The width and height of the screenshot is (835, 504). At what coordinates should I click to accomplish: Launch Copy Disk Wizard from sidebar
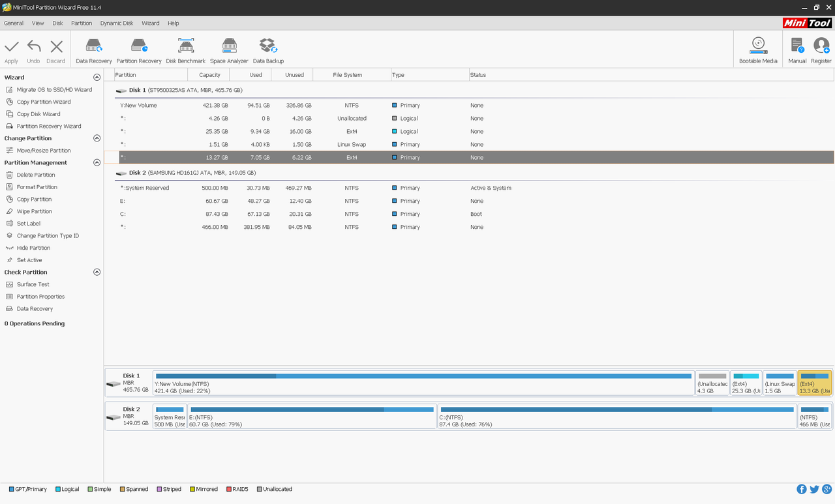pos(33,114)
